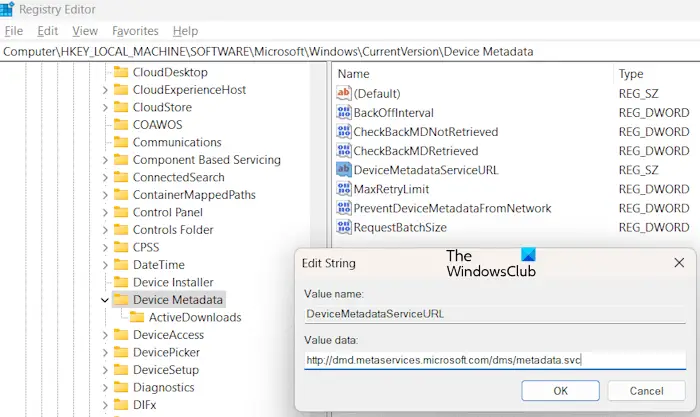The height and width of the screenshot is (417, 700).
Task: Close the Edit String dialog
Action: (x=679, y=263)
